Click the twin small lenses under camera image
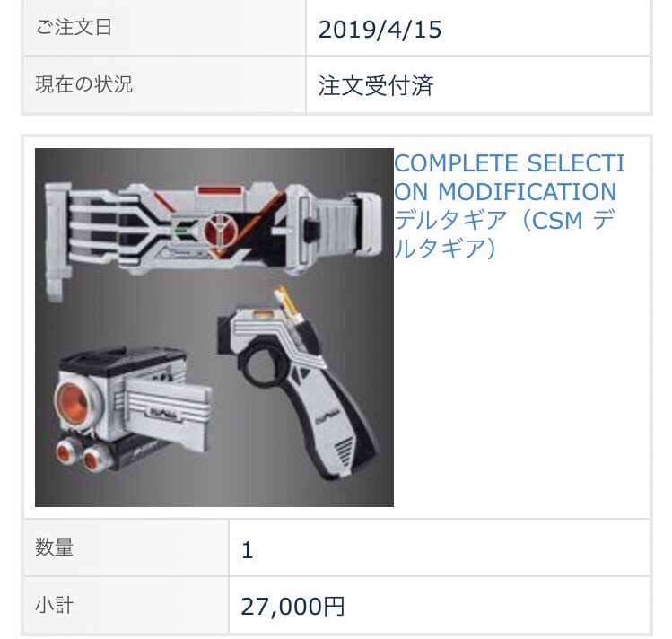Screen dimensions: 672x639 click(84, 457)
